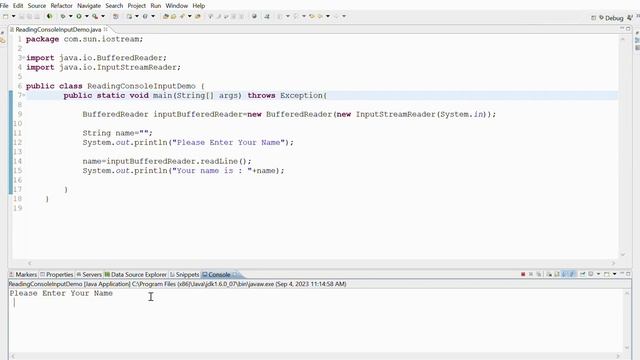Expand the Debug launch dropdown arrow
Viewport: 640px width, 360px height.
70,16
